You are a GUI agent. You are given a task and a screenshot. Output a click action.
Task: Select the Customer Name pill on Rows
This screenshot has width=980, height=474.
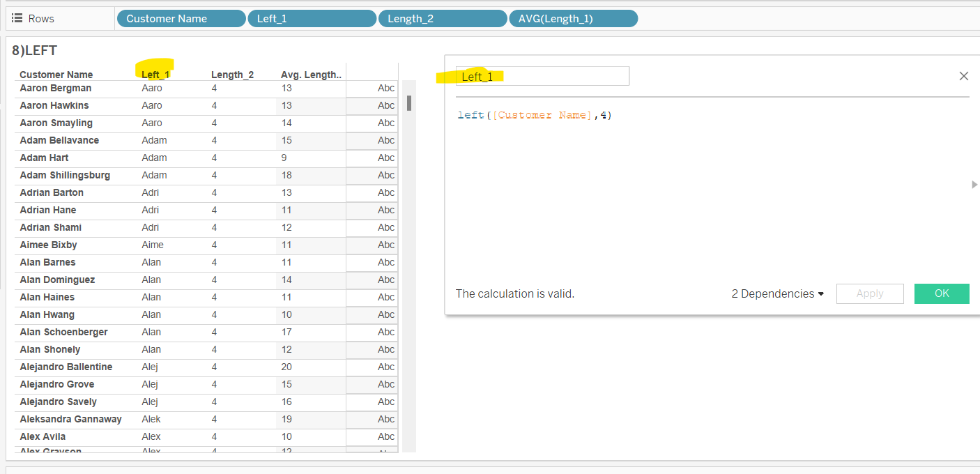pos(181,19)
